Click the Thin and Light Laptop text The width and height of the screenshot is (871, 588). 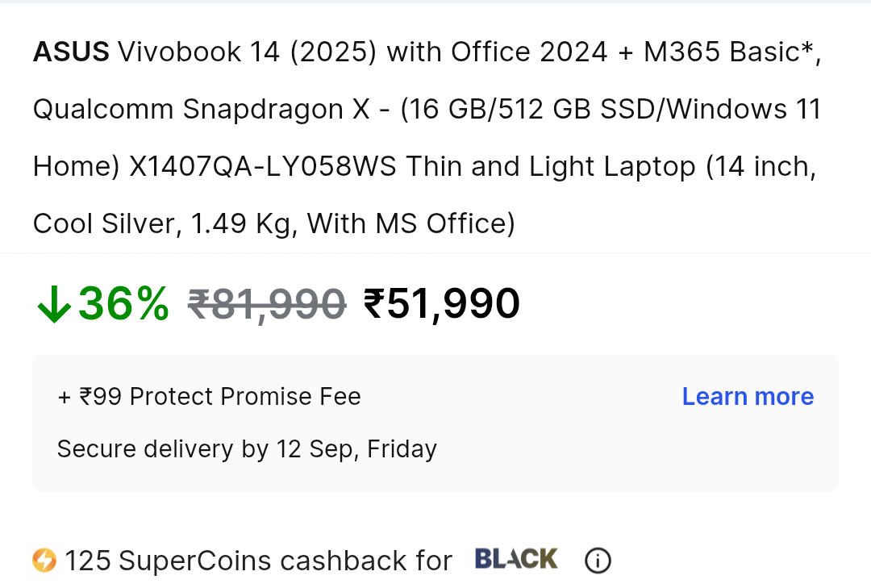pos(551,167)
